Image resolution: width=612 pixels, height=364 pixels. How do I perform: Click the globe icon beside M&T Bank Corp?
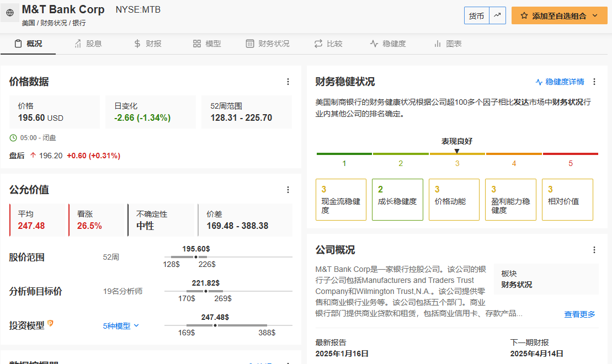(10, 12)
